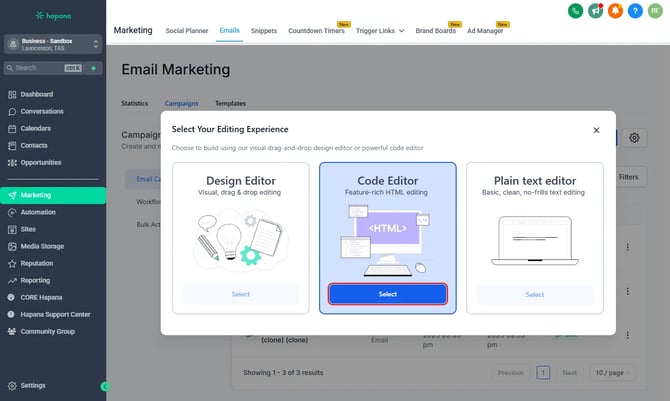Click the blue help question mark icon
The width and height of the screenshot is (670, 401).
click(637, 11)
